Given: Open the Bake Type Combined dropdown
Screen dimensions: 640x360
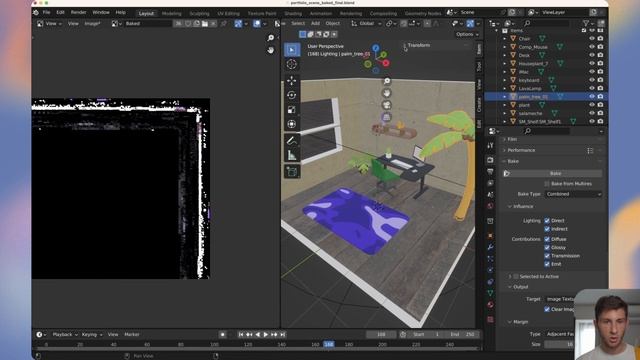Looking at the screenshot, I should pyautogui.click(x=573, y=194).
